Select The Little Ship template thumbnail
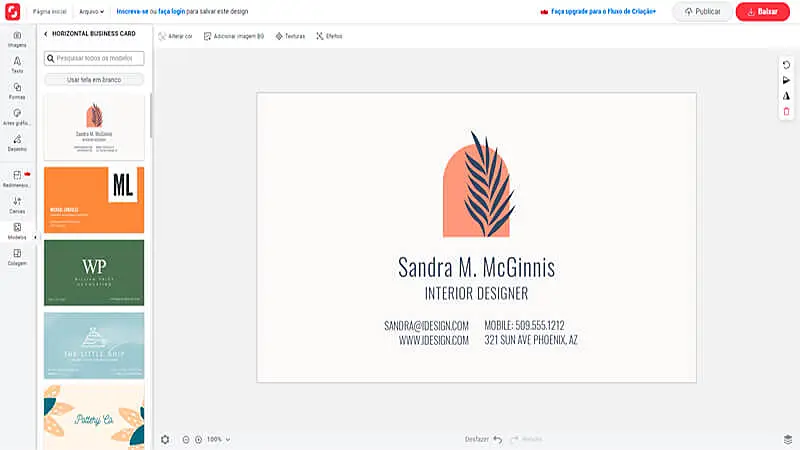Image resolution: width=800 pixels, height=450 pixels. point(94,345)
